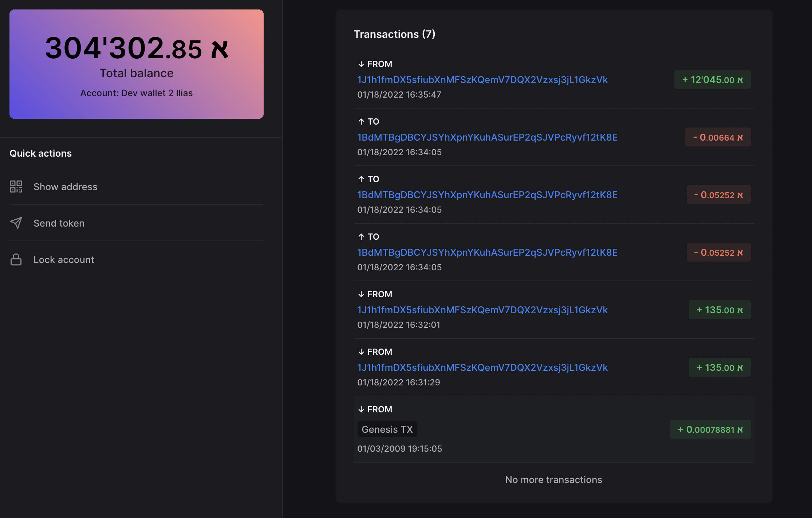Viewport: 812px width, 518px height.
Task: Click the Quick actions section header
Action: 41,153
